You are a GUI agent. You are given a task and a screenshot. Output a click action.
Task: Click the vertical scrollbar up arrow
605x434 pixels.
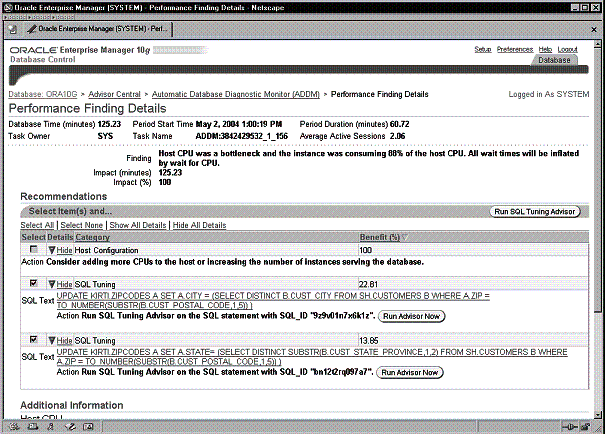tap(598, 43)
